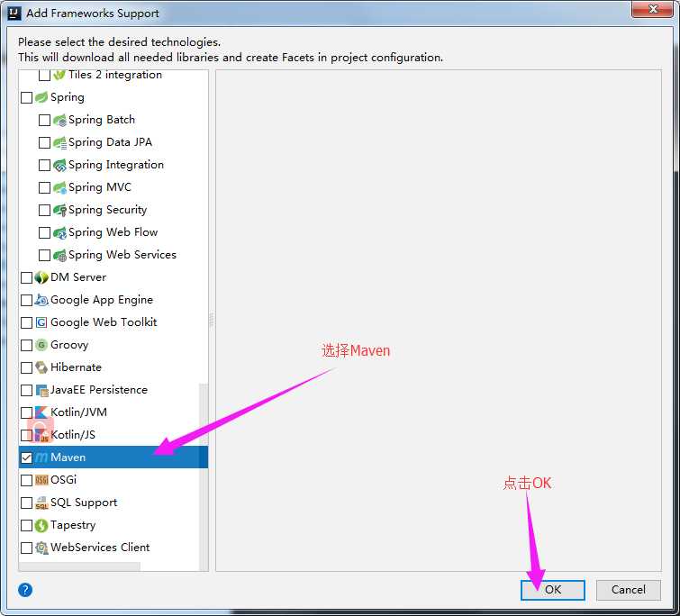This screenshot has width=680, height=616.
Task: Click the Google App Engine icon
Action: point(41,300)
